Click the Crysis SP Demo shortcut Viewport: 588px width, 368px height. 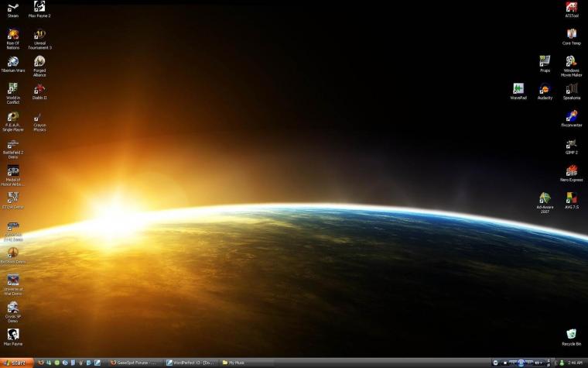point(12,312)
